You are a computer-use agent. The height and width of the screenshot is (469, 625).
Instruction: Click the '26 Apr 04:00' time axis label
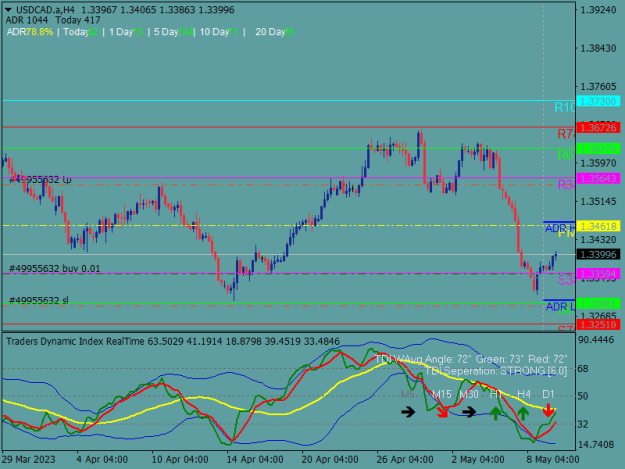pyautogui.click(x=405, y=459)
